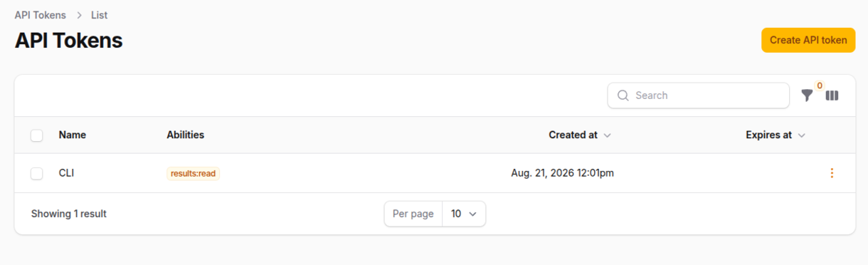
Task: Click the List breadcrumb item
Action: coord(99,15)
